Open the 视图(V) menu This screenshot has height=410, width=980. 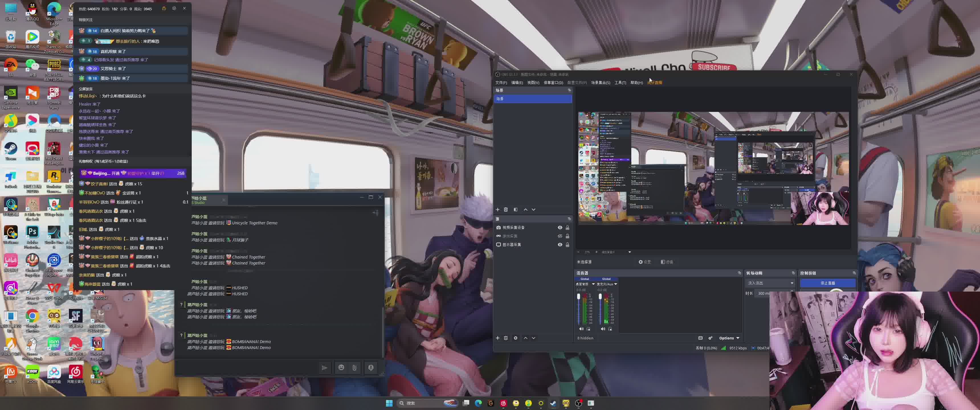click(x=533, y=83)
